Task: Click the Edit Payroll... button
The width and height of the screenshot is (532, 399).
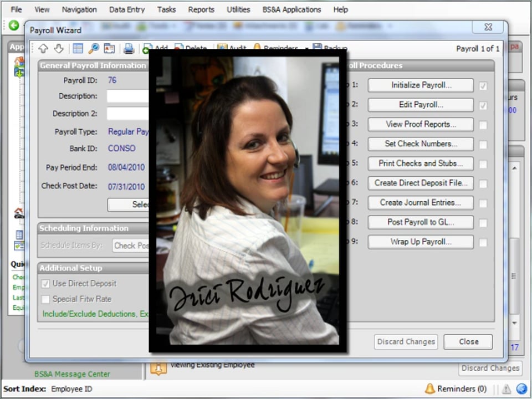Action: click(x=421, y=105)
